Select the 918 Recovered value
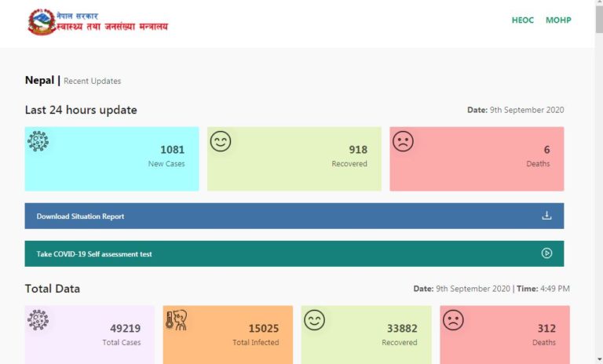 tap(358, 150)
